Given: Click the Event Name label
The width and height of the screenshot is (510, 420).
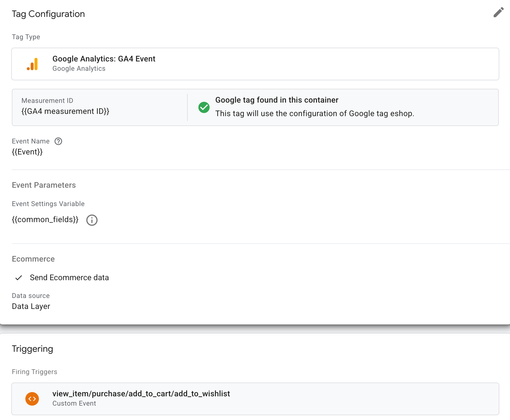Looking at the screenshot, I should 31,141.
